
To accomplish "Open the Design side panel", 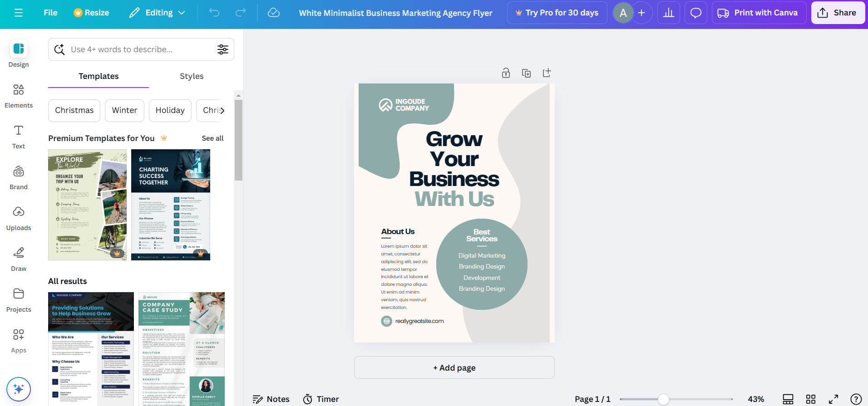I will tap(19, 54).
